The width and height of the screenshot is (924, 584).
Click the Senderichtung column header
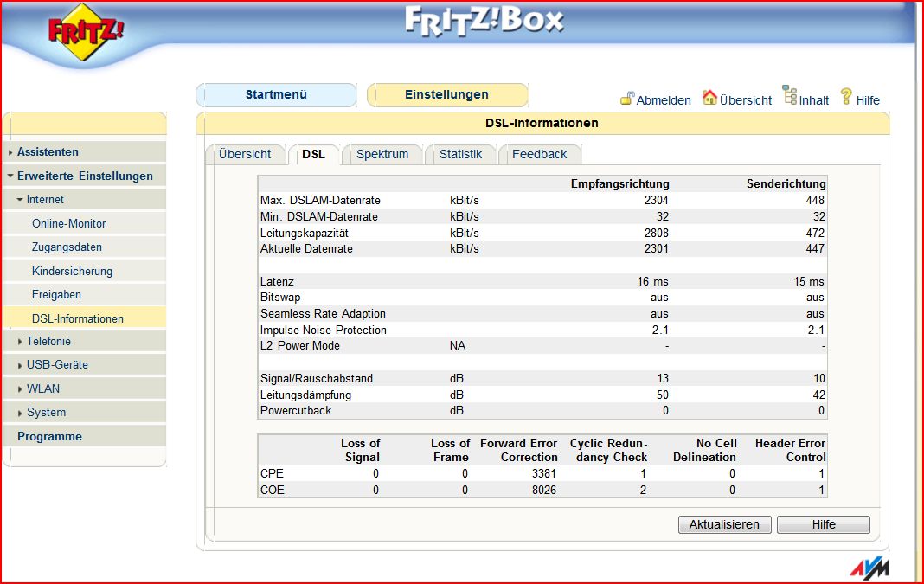pos(786,184)
